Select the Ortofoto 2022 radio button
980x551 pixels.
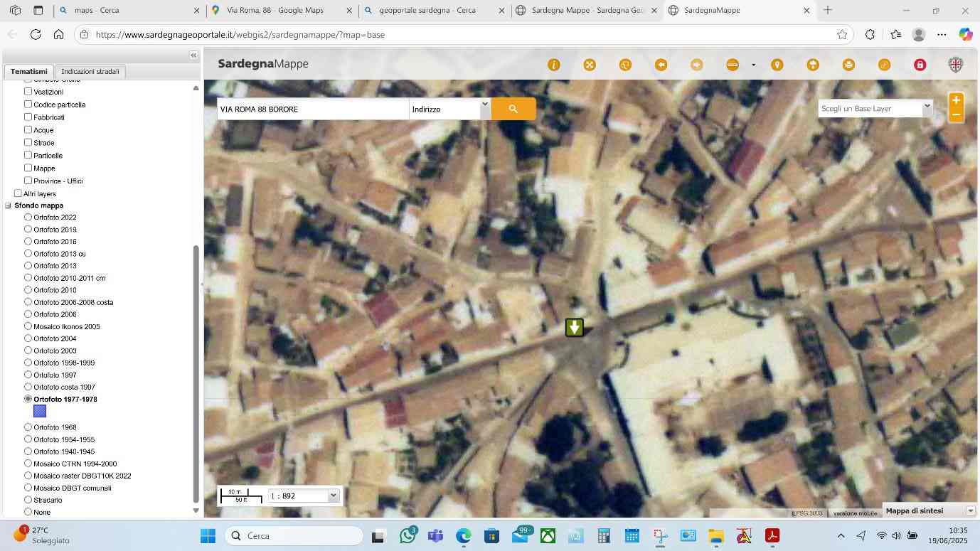point(28,217)
